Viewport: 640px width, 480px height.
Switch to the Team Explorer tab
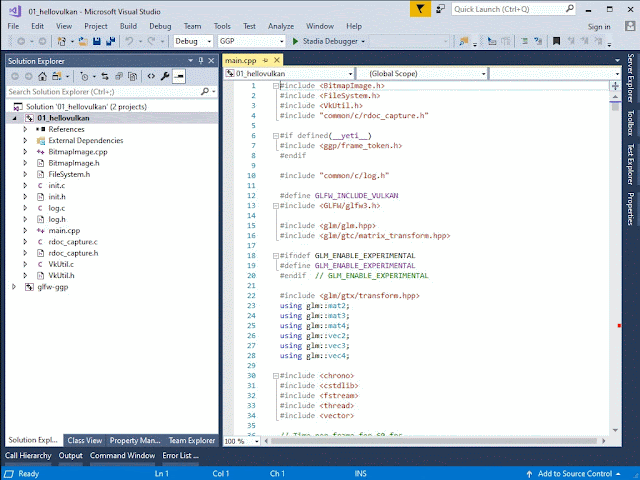(x=192, y=440)
